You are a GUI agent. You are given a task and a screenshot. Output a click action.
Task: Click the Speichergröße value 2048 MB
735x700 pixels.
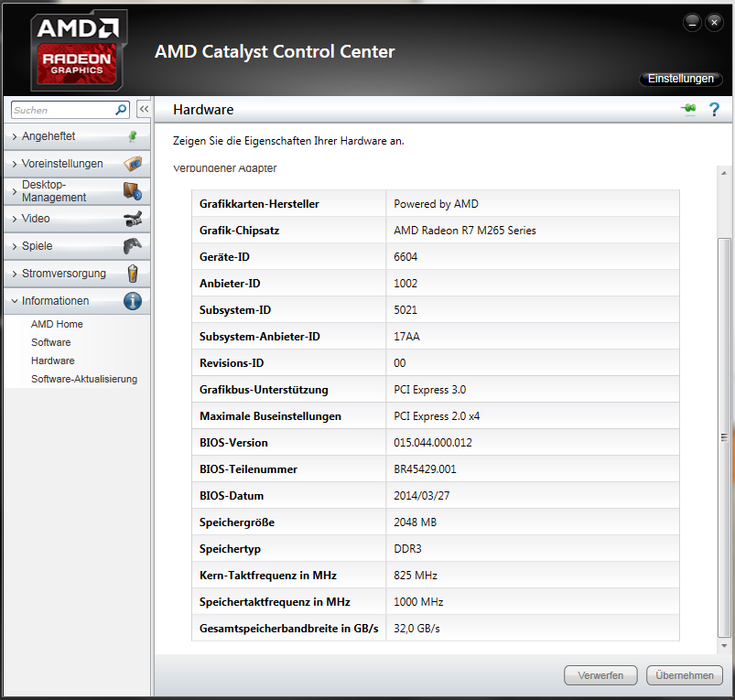coord(415,522)
